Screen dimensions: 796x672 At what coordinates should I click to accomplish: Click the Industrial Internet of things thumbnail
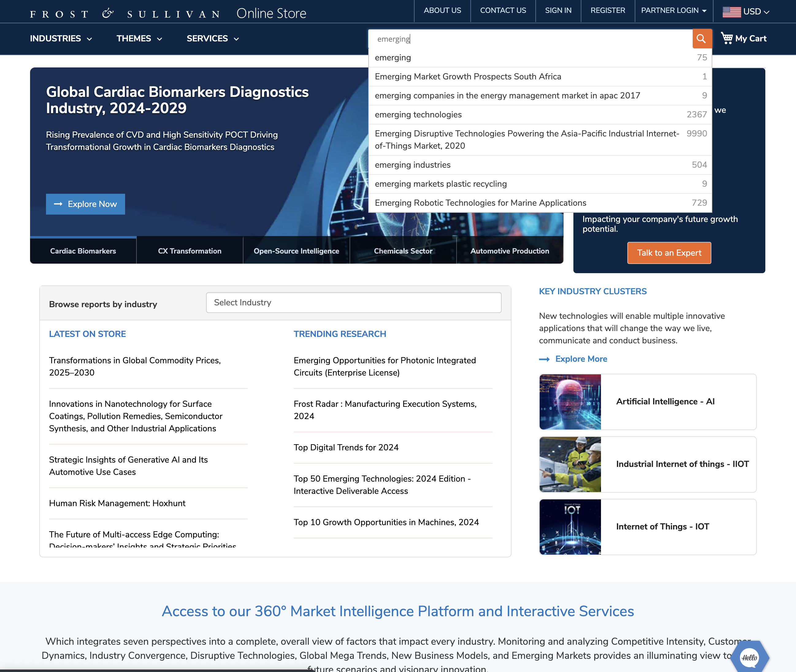pos(570,464)
